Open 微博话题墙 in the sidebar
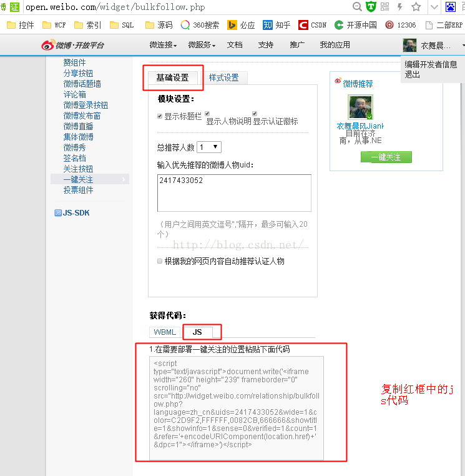 [82, 84]
